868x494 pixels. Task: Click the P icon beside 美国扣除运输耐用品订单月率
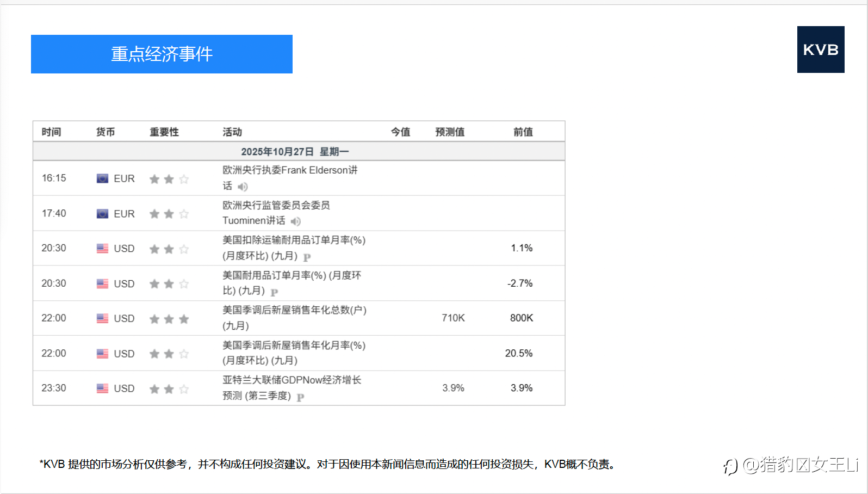[307, 257]
